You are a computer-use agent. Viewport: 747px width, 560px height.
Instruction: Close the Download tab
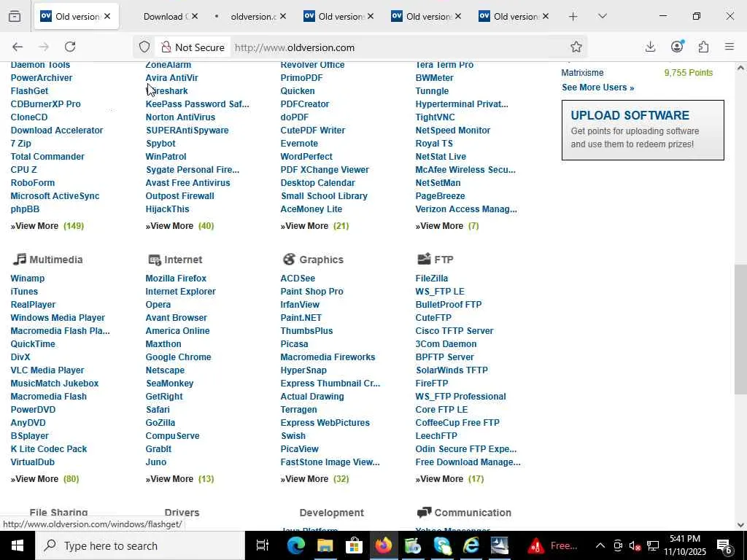pyautogui.click(x=195, y=16)
